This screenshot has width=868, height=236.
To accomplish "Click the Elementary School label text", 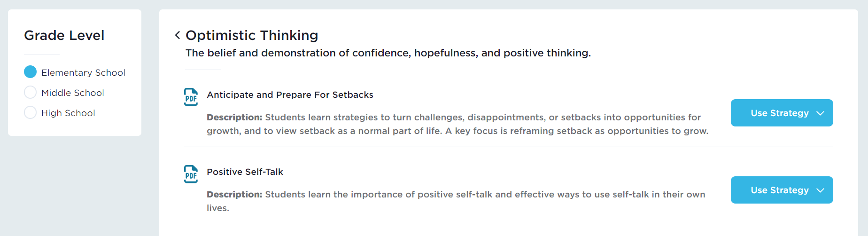I will (x=83, y=72).
